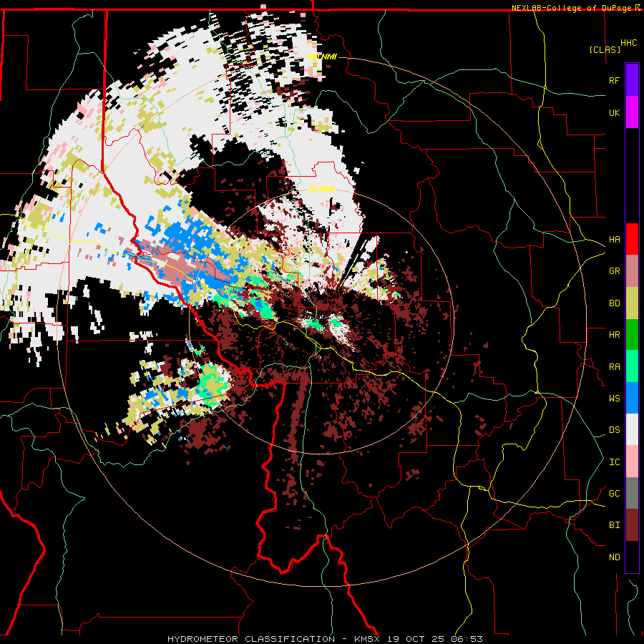Click the "HR" legend label text
644x644 pixels.
(x=614, y=335)
